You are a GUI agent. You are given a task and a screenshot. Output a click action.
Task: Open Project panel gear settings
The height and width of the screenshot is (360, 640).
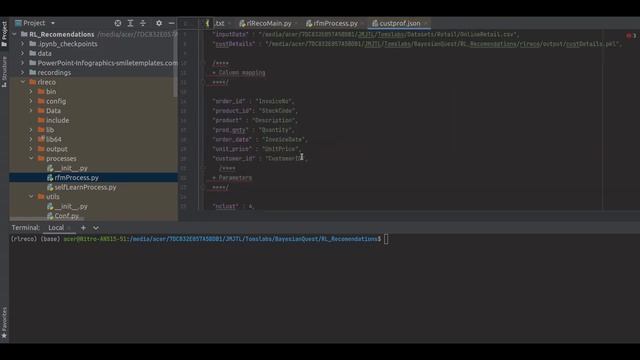159,23
